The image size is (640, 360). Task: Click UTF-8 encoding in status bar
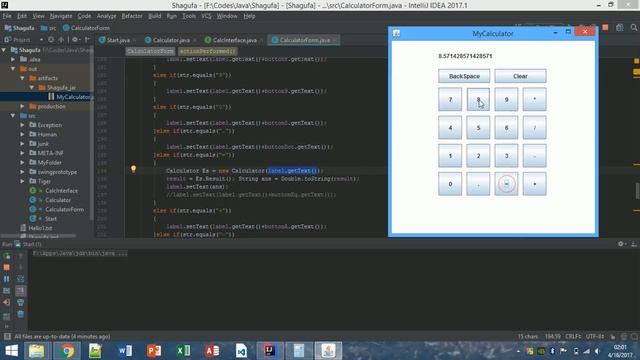click(x=595, y=336)
